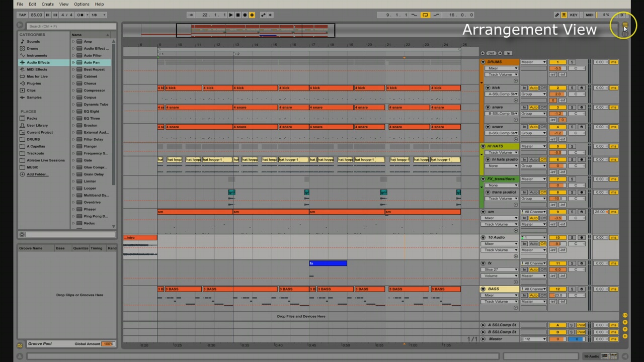The height and width of the screenshot is (362, 644).
Task: Open the Edit menu
Action: coord(32,4)
